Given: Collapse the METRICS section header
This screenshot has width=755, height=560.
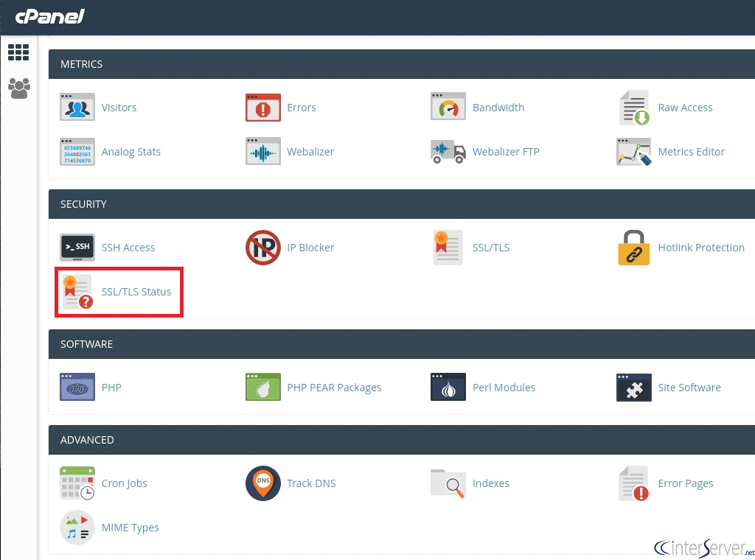Looking at the screenshot, I should point(81,64).
